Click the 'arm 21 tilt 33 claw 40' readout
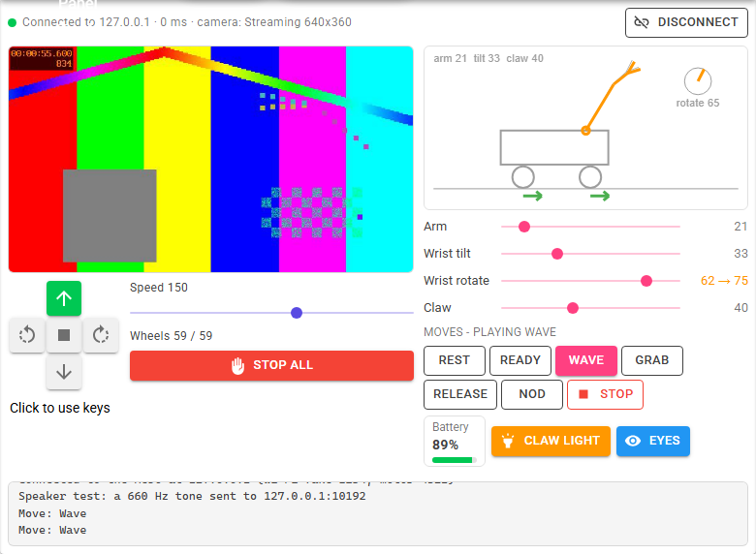756x554 pixels. tap(488, 58)
